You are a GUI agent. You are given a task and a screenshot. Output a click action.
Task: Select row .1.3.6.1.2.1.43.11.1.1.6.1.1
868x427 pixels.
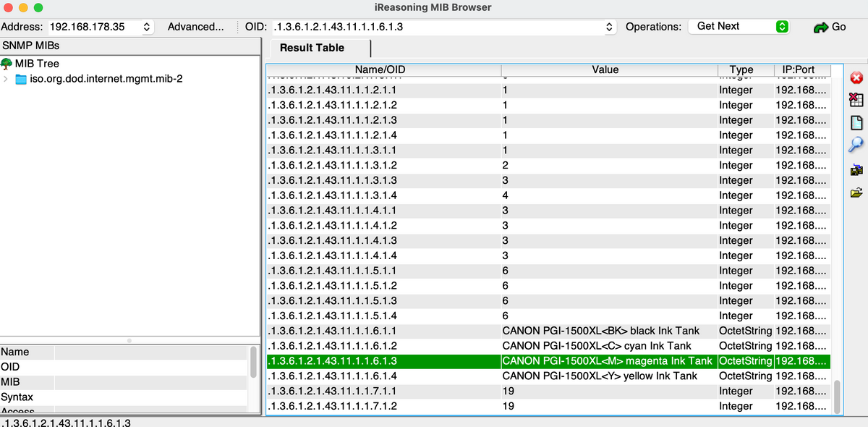[548, 331]
